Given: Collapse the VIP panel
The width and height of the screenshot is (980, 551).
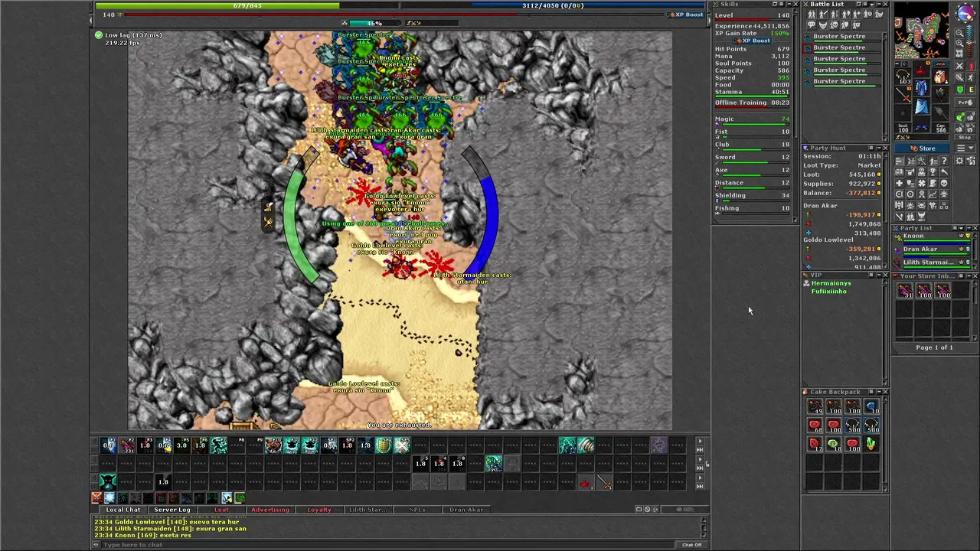Looking at the screenshot, I should tap(878, 275).
